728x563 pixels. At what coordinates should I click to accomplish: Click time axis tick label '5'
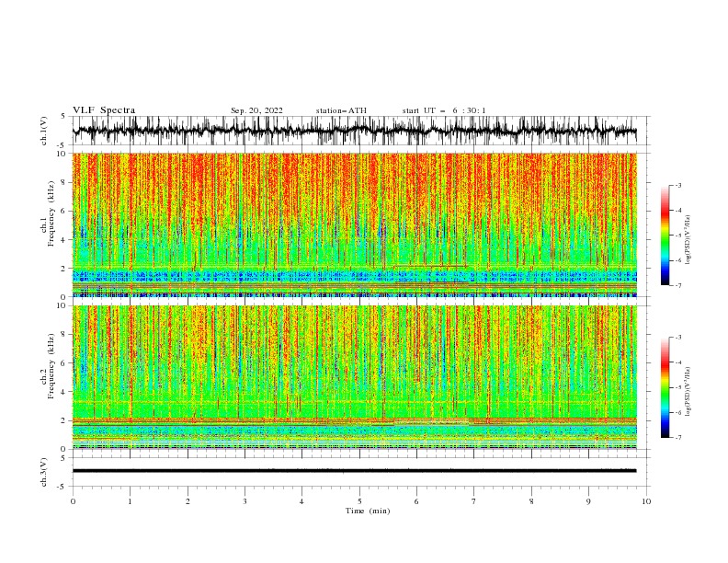(x=359, y=501)
